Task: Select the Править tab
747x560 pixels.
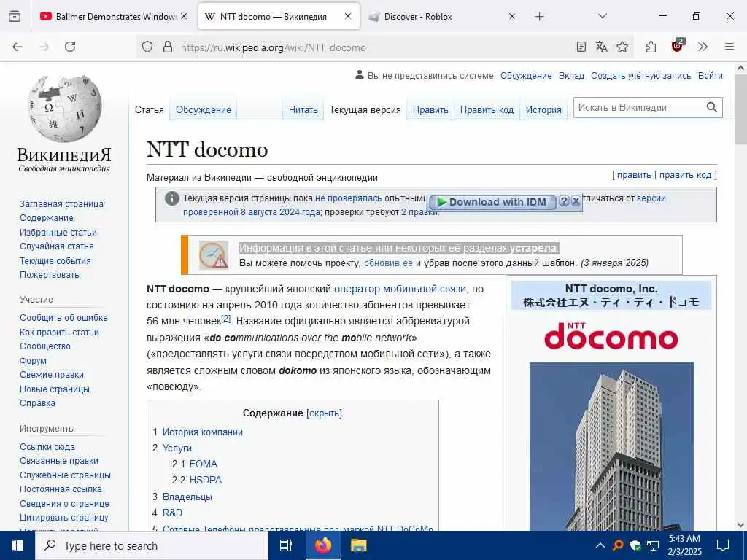Action: click(430, 109)
